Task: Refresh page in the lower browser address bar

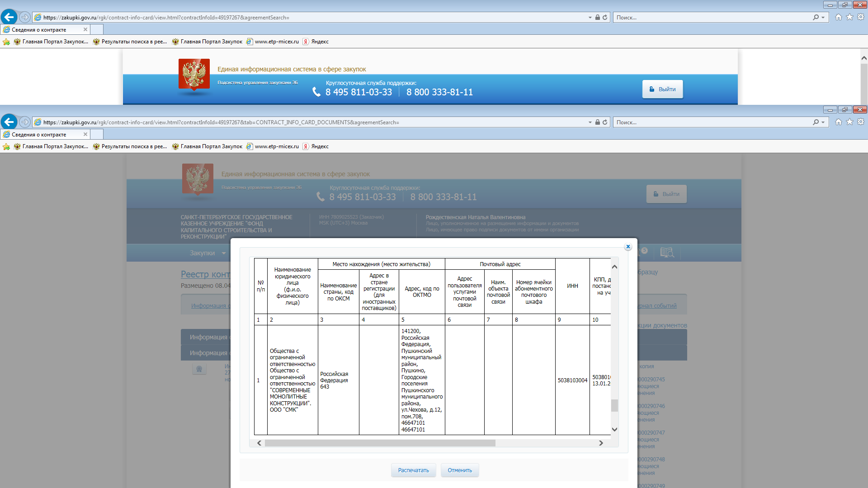Action: (605, 122)
